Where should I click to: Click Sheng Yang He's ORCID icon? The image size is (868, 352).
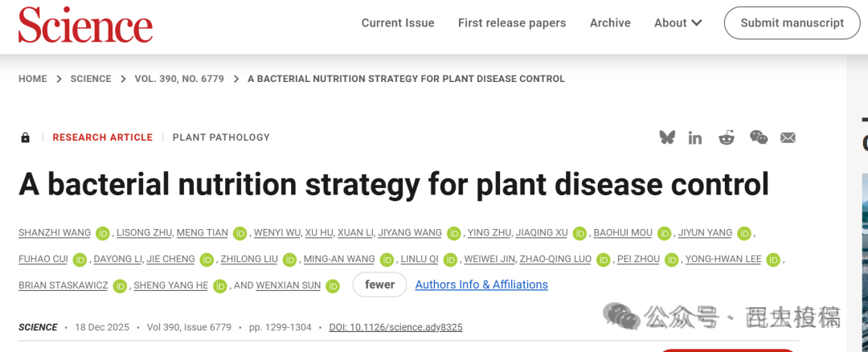tap(220, 285)
